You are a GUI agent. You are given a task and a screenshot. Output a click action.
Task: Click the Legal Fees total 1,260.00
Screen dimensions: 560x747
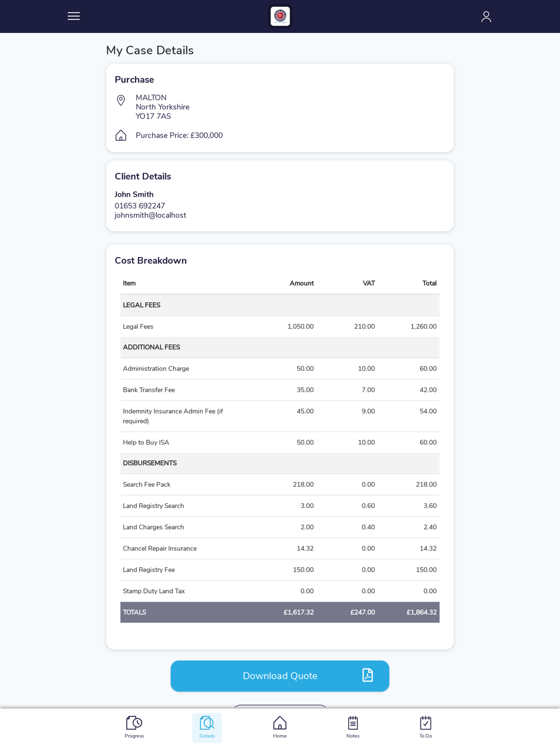(x=423, y=326)
